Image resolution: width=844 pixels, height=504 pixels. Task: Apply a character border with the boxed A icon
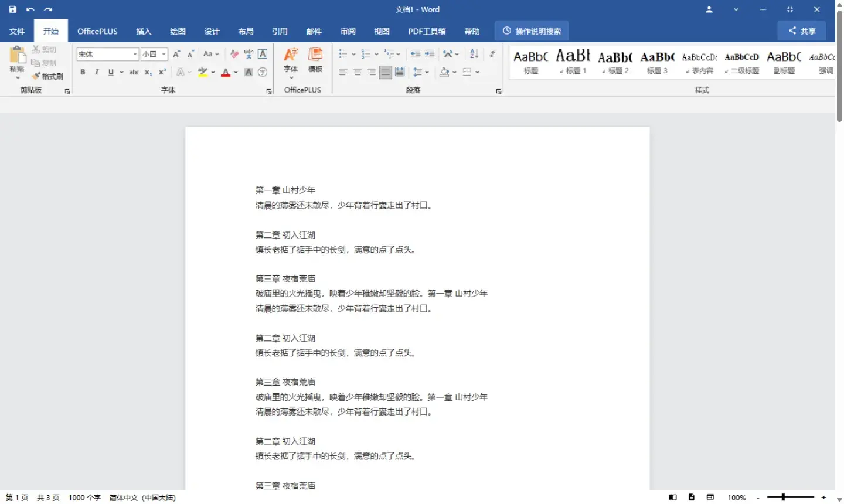pos(263,54)
